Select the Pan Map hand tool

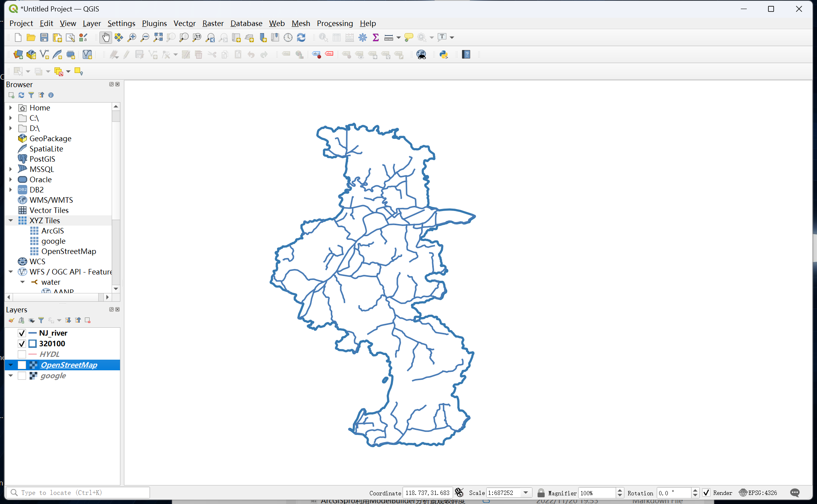click(x=105, y=37)
